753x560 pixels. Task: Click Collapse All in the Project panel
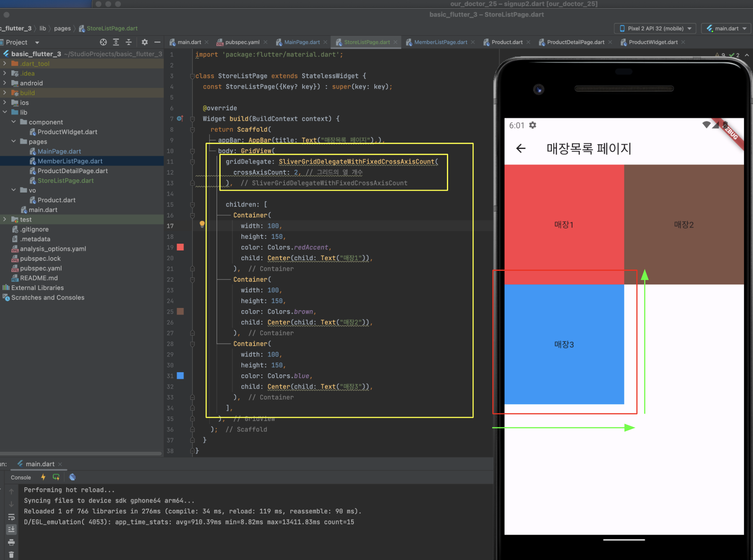tap(129, 42)
